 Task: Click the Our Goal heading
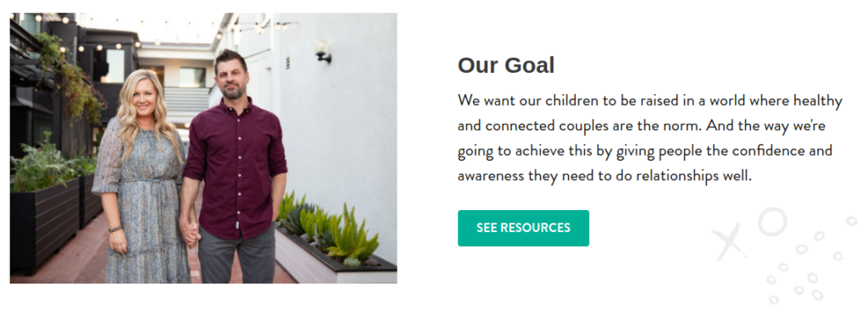[x=506, y=65]
